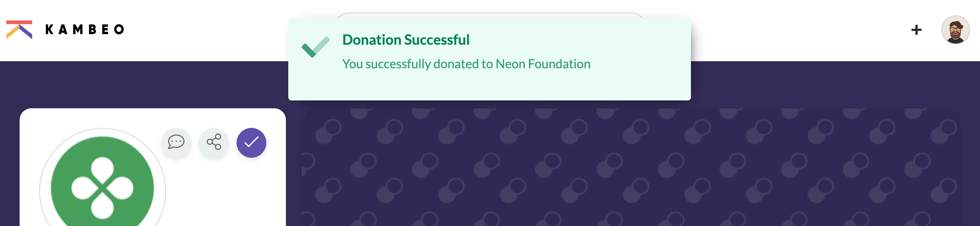This screenshot has width=980, height=226.
Task: Click the plus create icon in header
Action: click(x=916, y=30)
